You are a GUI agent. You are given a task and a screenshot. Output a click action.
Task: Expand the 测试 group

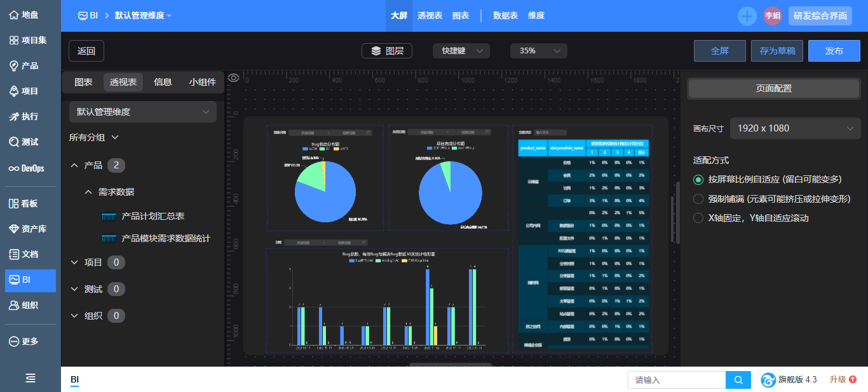click(x=74, y=289)
